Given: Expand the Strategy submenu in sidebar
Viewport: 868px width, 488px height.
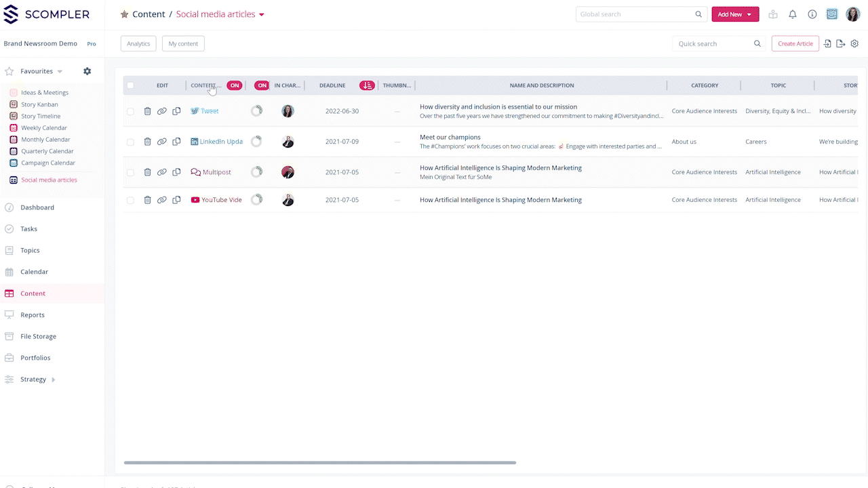Looking at the screenshot, I should [54, 380].
